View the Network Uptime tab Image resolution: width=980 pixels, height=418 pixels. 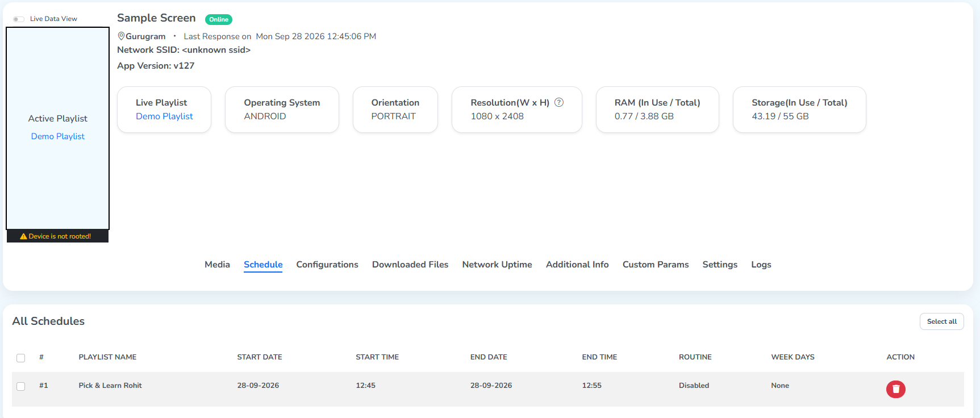pos(497,265)
